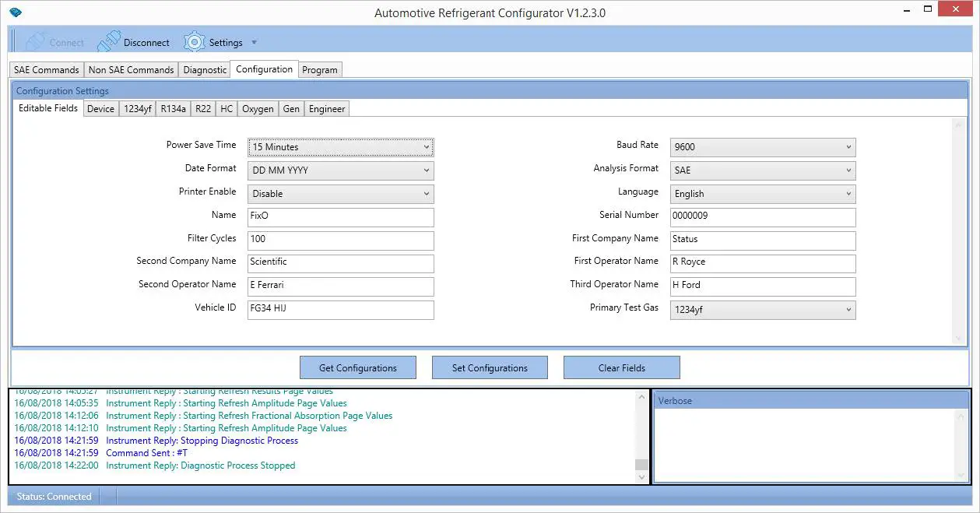This screenshot has height=513, width=980.
Task: Click the Get Configurations button
Action: point(357,367)
